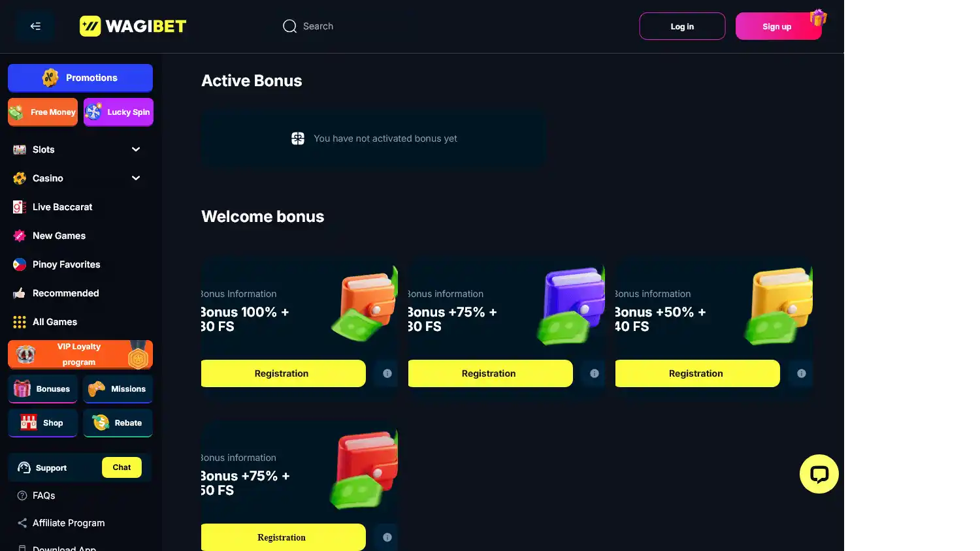Collapse the left sidebar
Image resolution: width=980 pixels, height=551 pixels.
coord(35,25)
